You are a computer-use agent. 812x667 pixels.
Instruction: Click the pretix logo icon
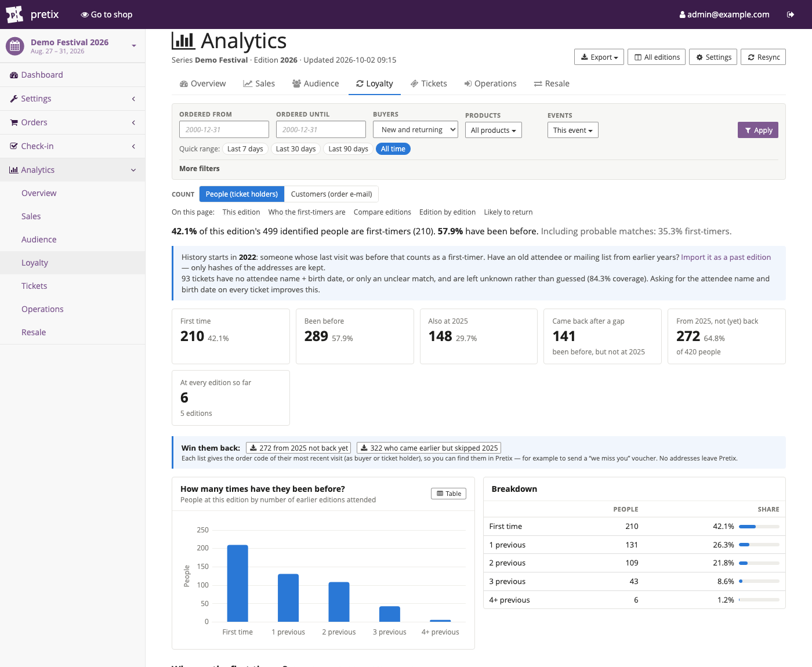click(14, 14)
